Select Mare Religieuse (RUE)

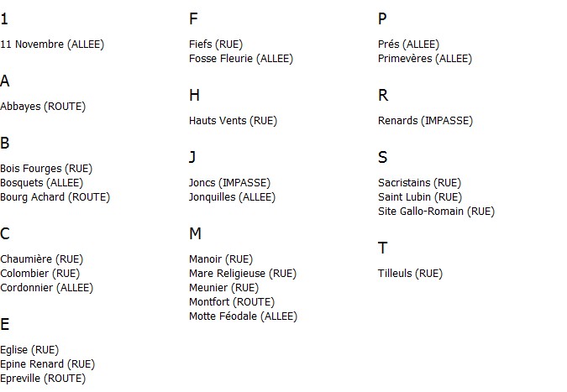pos(243,274)
